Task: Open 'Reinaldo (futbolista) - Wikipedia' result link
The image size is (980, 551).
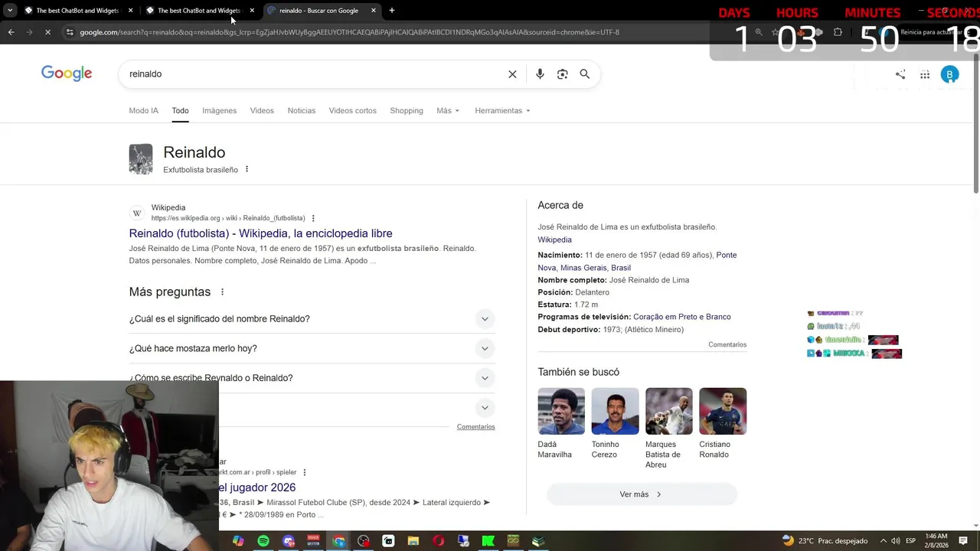Action: coord(260,233)
